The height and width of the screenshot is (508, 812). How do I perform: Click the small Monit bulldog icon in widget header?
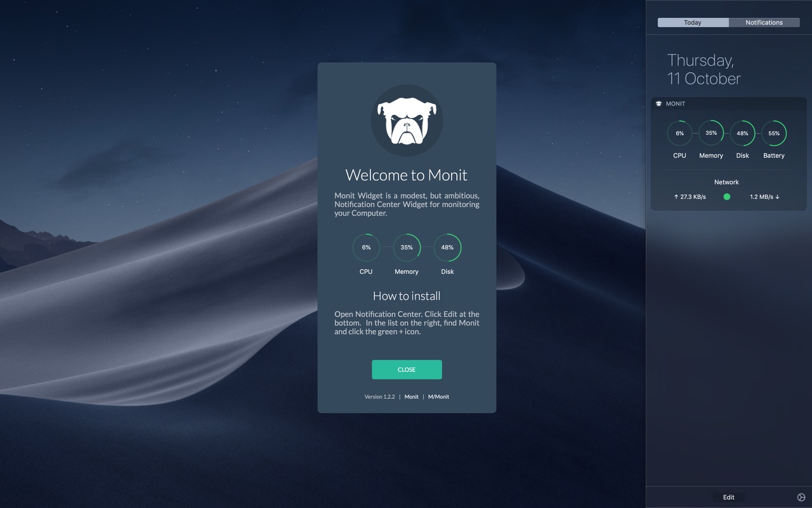(x=658, y=104)
